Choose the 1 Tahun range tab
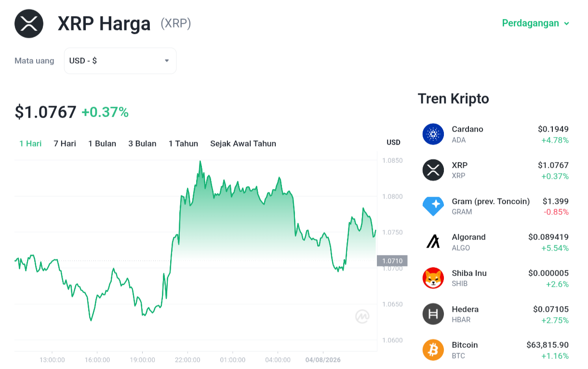 coord(183,144)
